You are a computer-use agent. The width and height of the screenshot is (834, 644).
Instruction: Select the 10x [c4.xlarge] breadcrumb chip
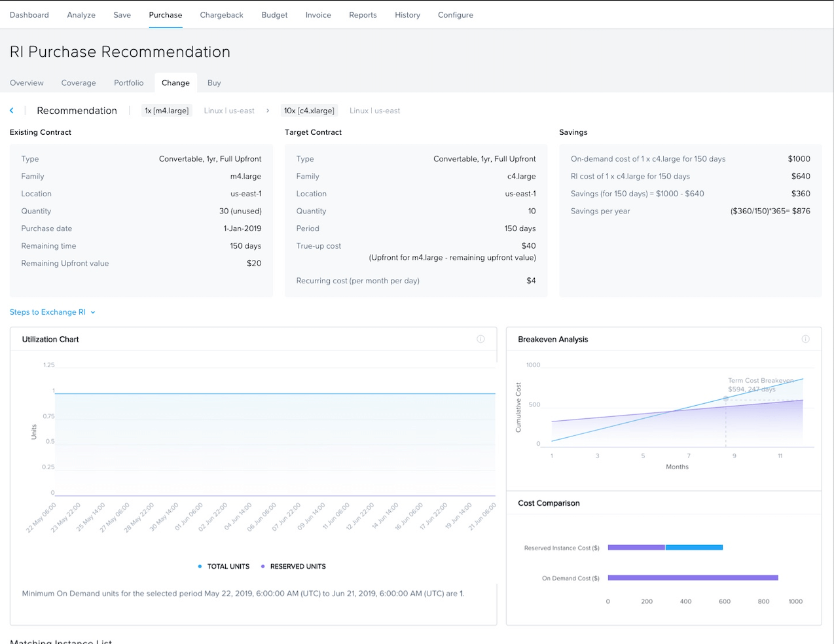(x=309, y=111)
